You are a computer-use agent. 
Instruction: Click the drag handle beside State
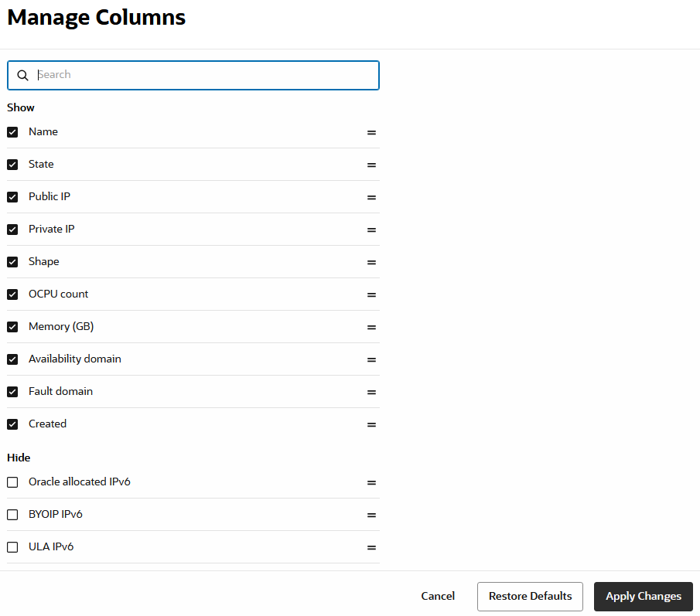coord(371,165)
